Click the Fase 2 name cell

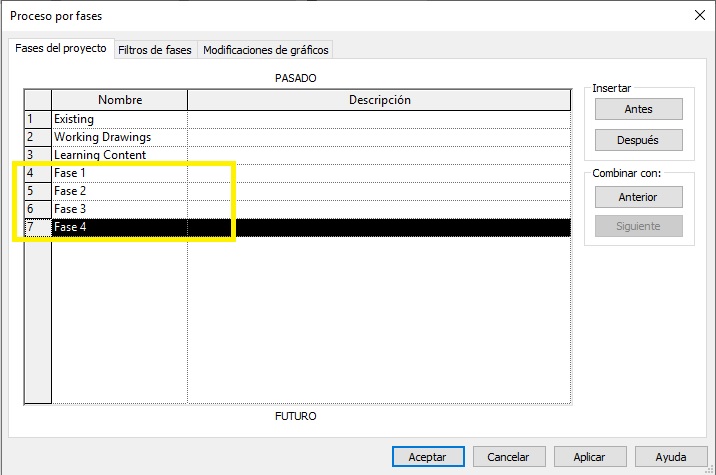(119, 191)
